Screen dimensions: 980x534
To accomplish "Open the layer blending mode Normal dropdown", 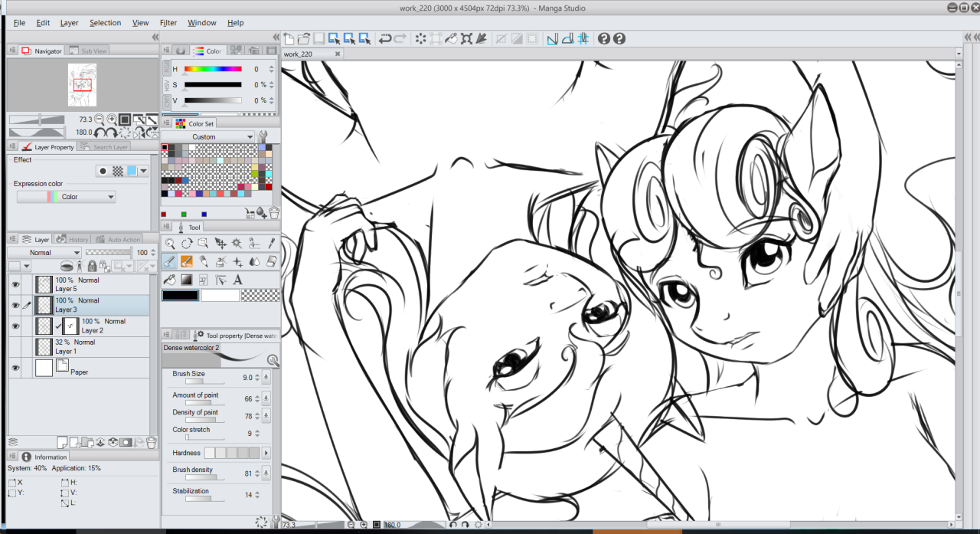I will 44,253.
